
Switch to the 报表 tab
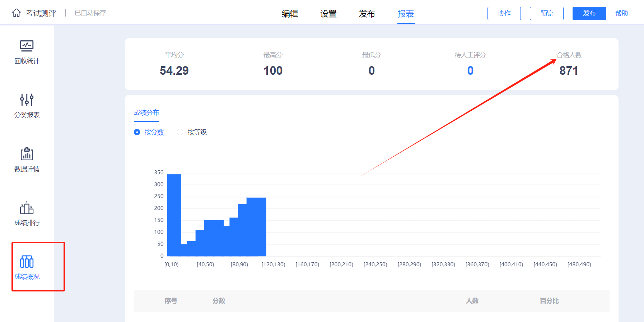(x=406, y=14)
